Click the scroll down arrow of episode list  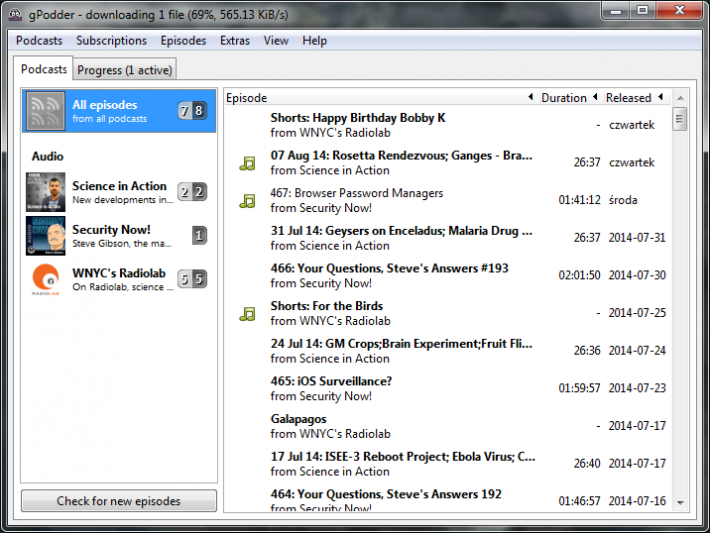680,503
